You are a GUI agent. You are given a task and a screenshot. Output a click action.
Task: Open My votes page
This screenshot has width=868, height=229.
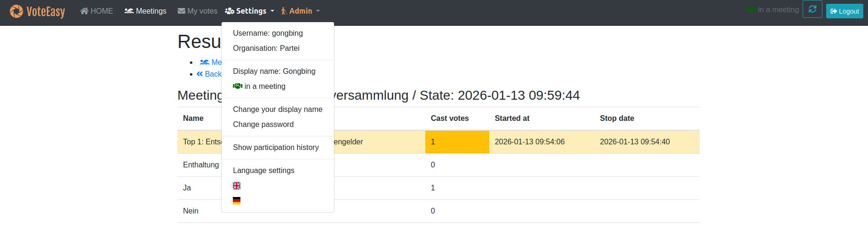point(197,11)
